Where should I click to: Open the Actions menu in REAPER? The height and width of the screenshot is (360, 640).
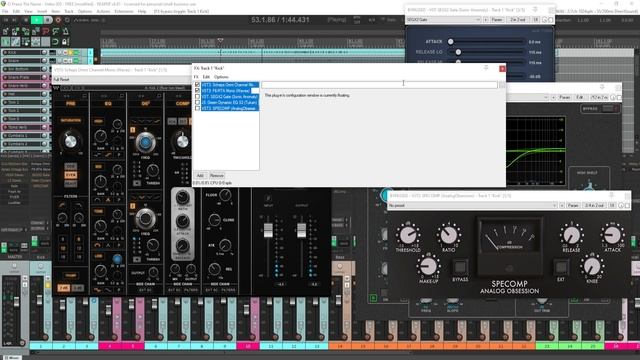pos(103,11)
